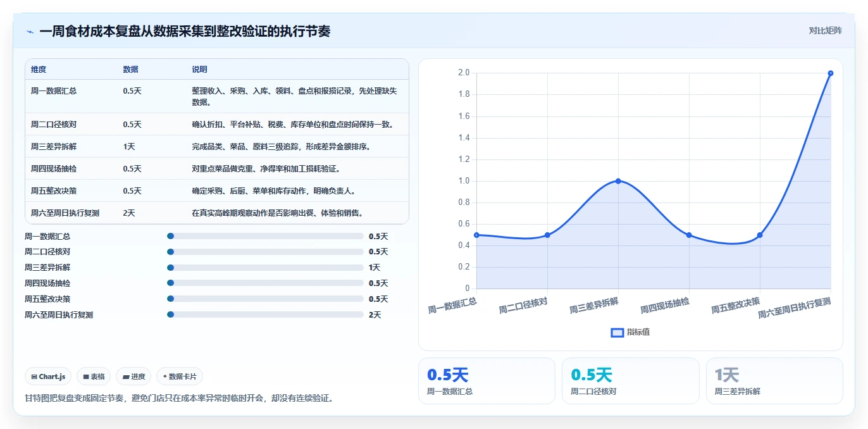
Task: Click the 数据 column header
Action: [130, 70]
